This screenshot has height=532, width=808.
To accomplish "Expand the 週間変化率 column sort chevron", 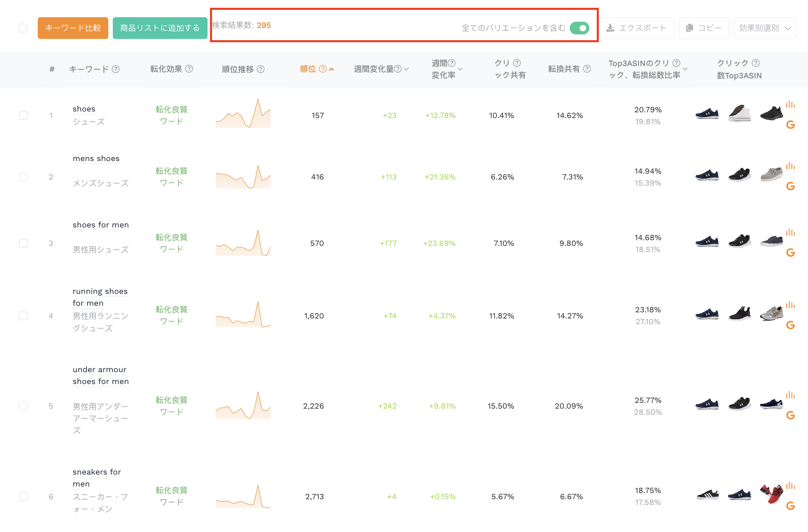I will pos(460,69).
